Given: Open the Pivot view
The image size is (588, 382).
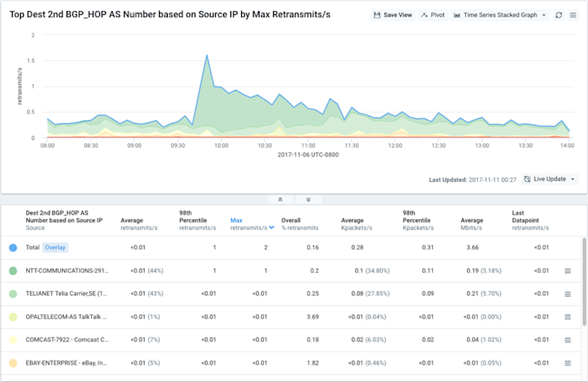Looking at the screenshot, I should [433, 15].
